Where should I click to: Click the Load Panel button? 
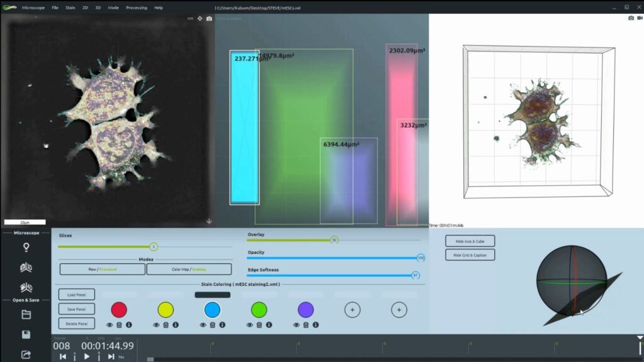coord(76,294)
